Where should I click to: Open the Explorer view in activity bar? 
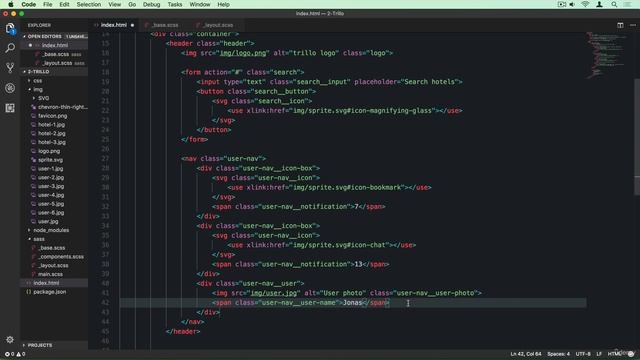tap(10, 29)
